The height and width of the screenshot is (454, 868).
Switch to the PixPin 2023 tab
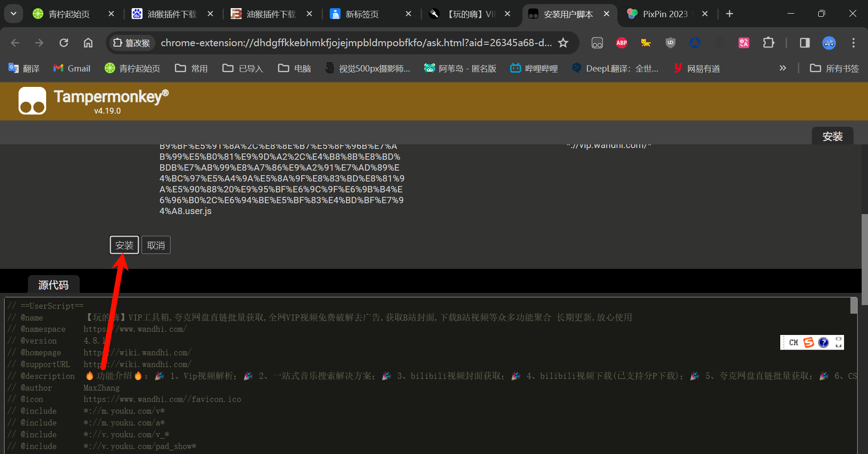click(x=665, y=14)
